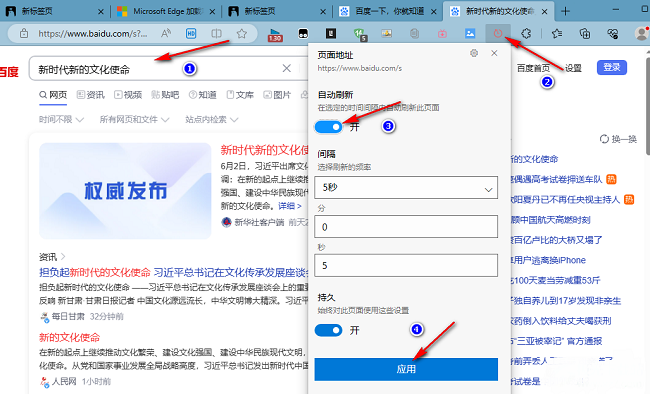
Task: Click the 秒 seconds input field
Action: pyautogui.click(x=406, y=265)
